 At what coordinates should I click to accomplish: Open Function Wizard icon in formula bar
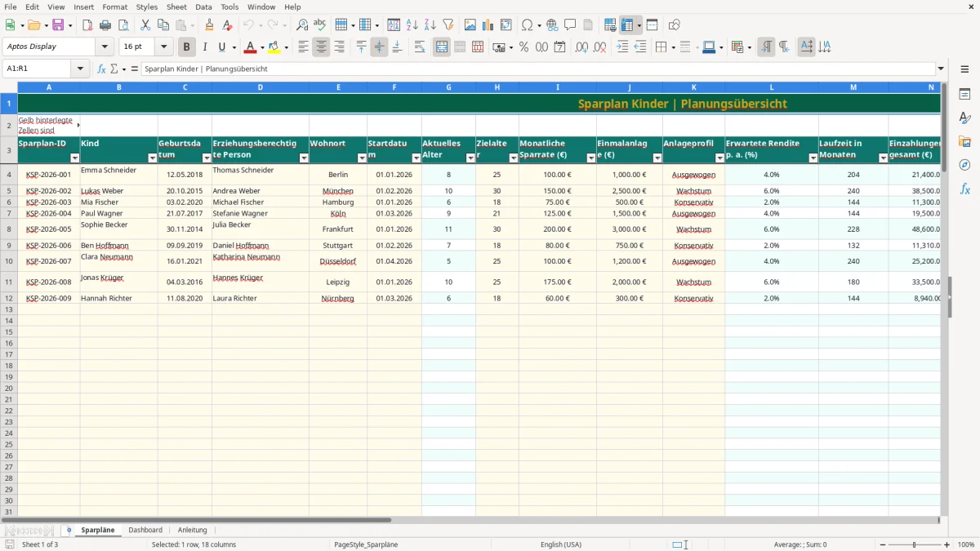click(102, 69)
